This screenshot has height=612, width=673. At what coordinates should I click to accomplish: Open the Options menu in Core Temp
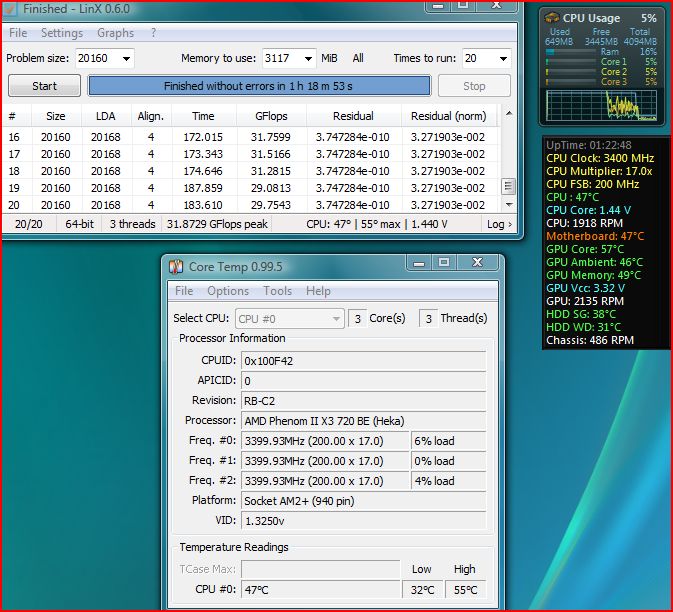pos(228,291)
